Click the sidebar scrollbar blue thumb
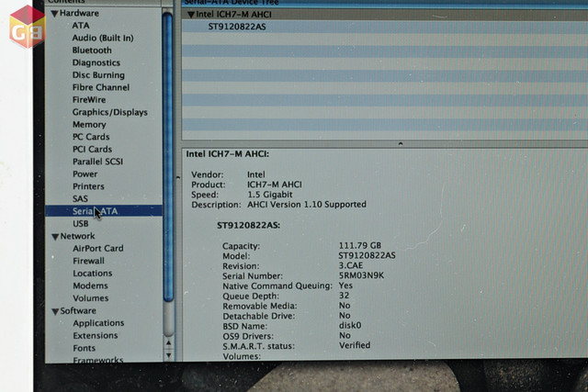Image resolution: width=588 pixels, height=392 pixels. [x=168, y=157]
